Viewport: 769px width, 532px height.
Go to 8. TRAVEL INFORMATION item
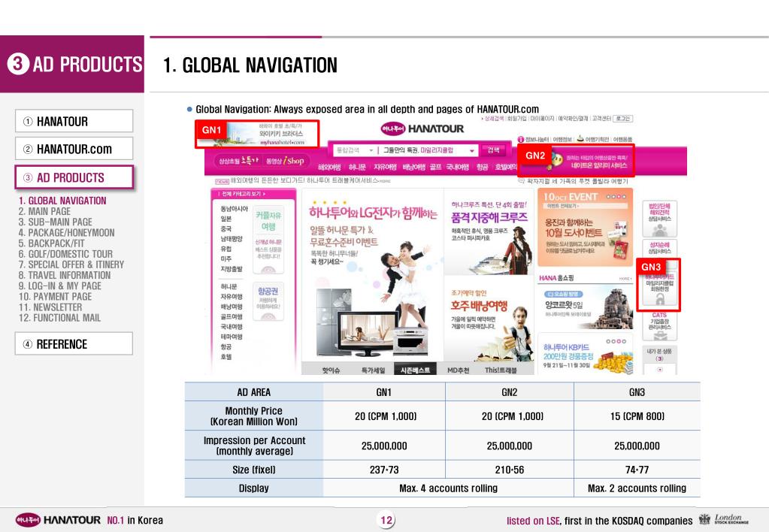coord(65,276)
